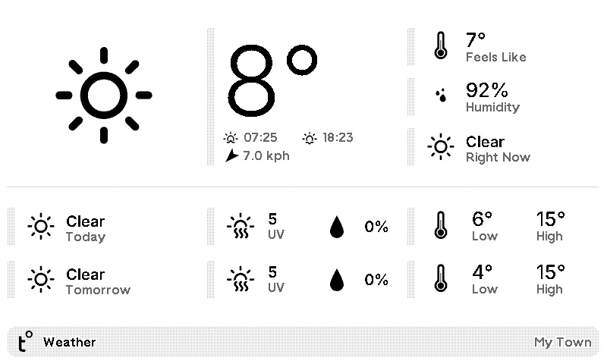Screen dimensions: 607x364
Task: Select the Clear Today forecast sun icon
Action: (x=41, y=226)
